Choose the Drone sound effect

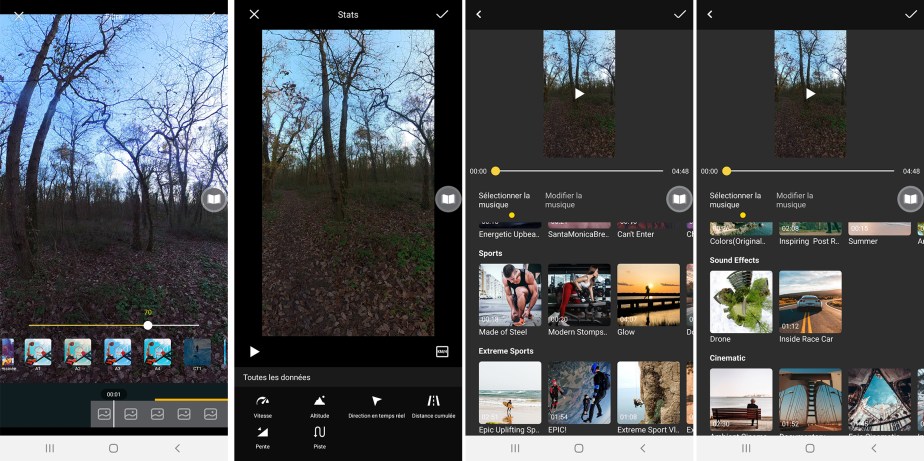[x=741, y=307]
